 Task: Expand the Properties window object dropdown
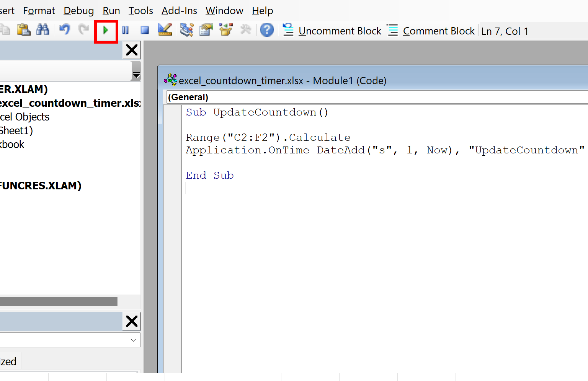(x=133, y=340)
